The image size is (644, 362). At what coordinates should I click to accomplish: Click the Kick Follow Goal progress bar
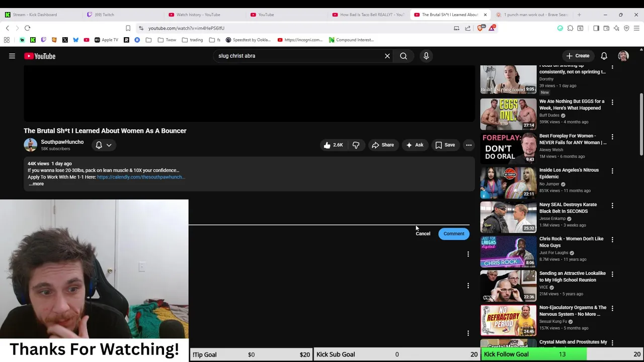click(561, 354)
